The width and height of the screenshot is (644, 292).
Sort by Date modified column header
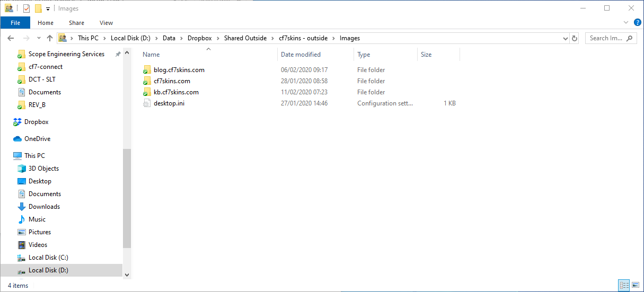[x=301, y=55]
